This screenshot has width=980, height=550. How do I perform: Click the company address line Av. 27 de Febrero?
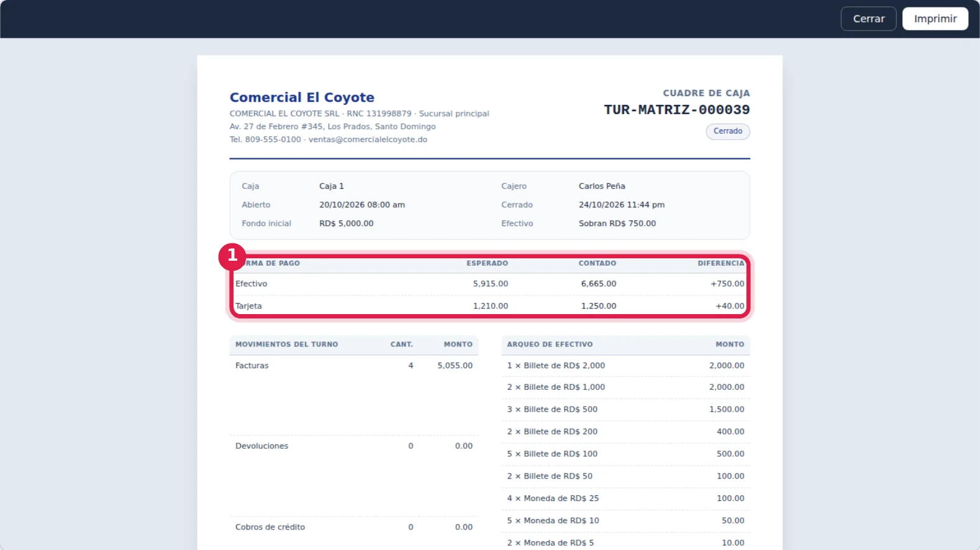pos(333,127)
